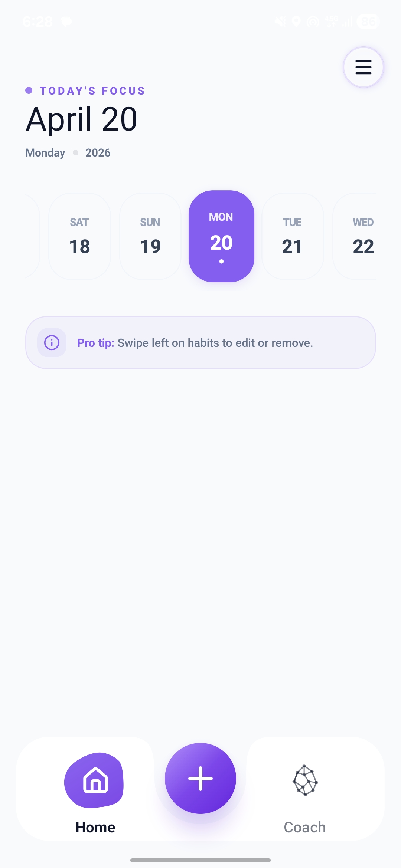Tap the home indicator bar at bottom
The width and height of the screenshot is (401, 868).
coord(200,860)
